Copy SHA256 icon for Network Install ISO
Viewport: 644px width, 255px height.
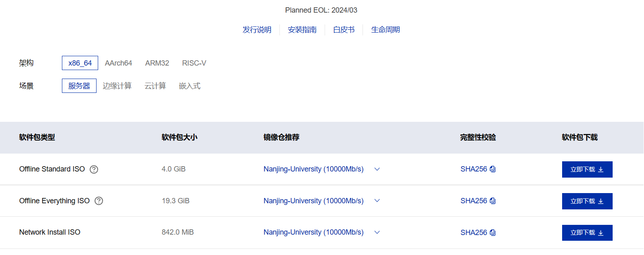click(x=493, y=233)
